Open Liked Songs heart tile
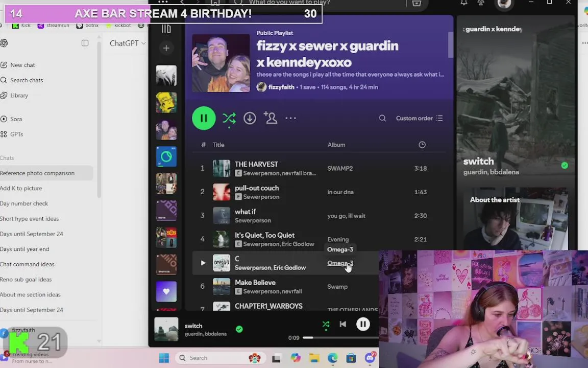Viewport: 588px width, 368px height. click(x=166, y=292)
